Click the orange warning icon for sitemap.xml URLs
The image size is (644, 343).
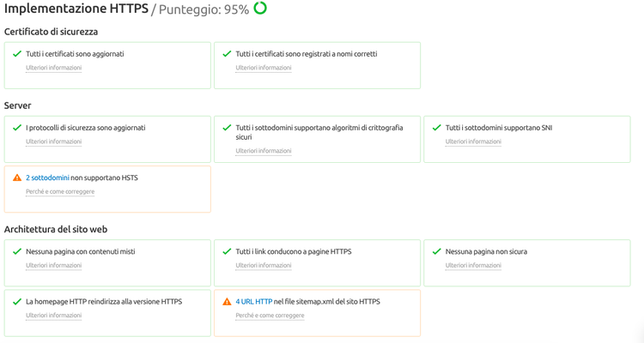(227, 302)
